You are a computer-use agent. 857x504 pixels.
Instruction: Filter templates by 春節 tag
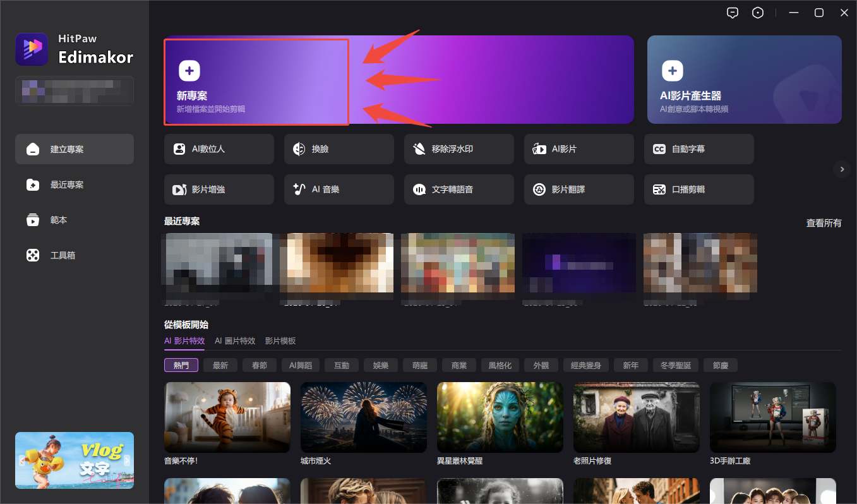259,365
